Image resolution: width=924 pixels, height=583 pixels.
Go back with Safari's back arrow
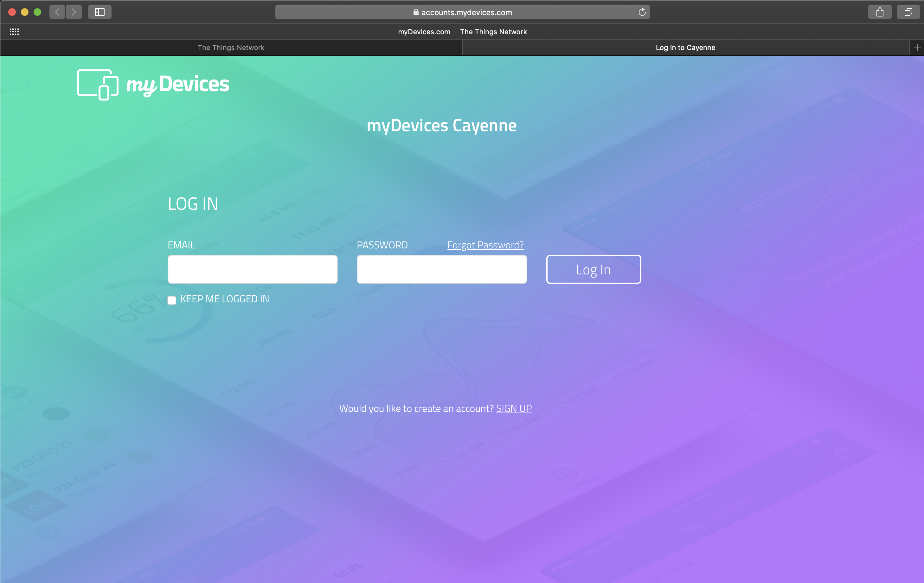coord(57,12)
